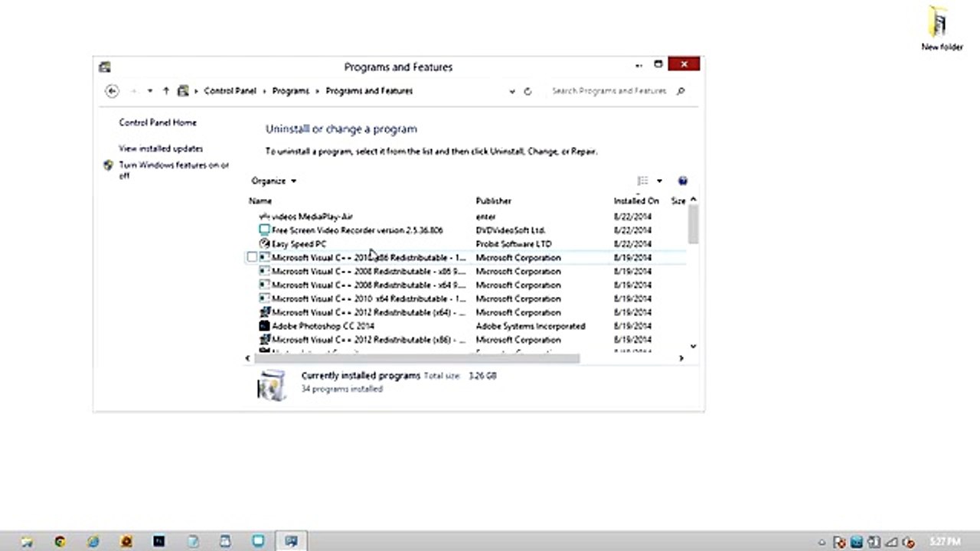The height and width of the screenshot is (551, 980).
Task: Click the DVDVideoSoft Ltd. publisher cell
Action: (511, 230)
